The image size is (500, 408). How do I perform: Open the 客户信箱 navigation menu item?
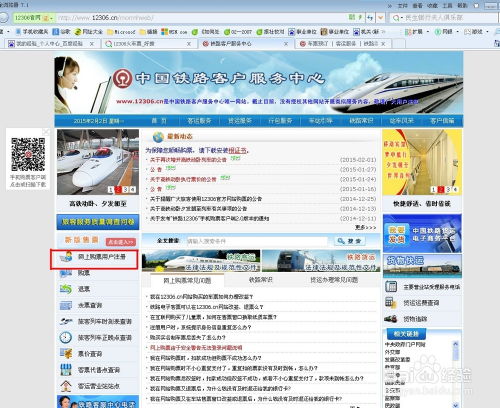442,121
